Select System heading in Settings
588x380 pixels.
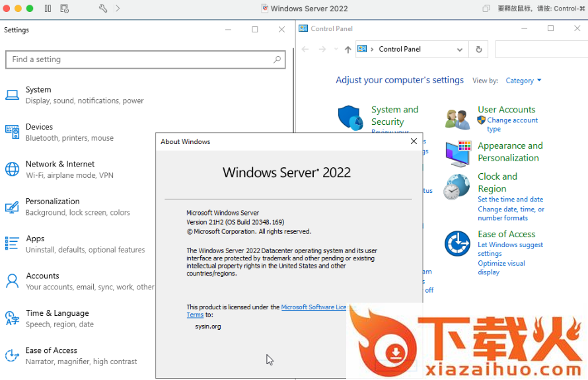[x=38, y=90]
